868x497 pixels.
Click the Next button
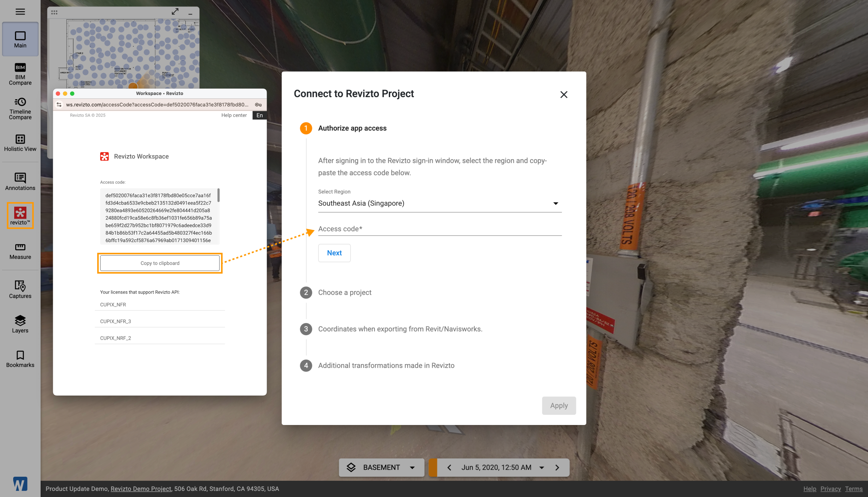(334, 253)
